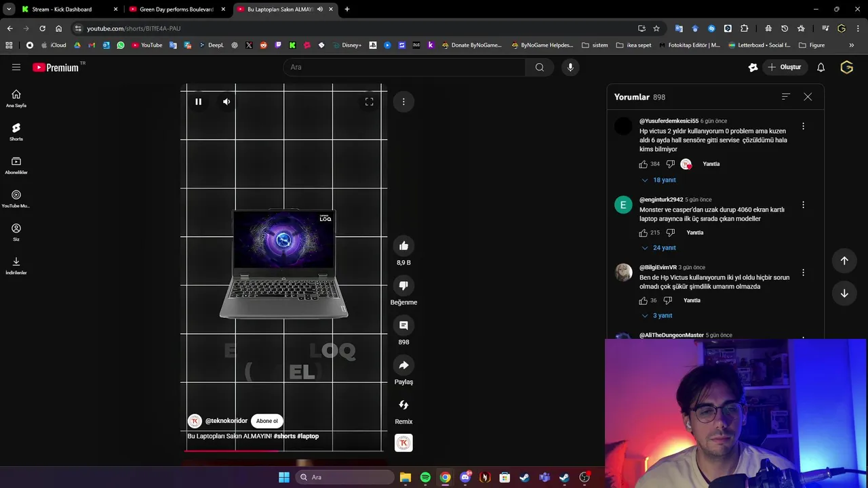Open the Oluştur create menu

[785, 67]
